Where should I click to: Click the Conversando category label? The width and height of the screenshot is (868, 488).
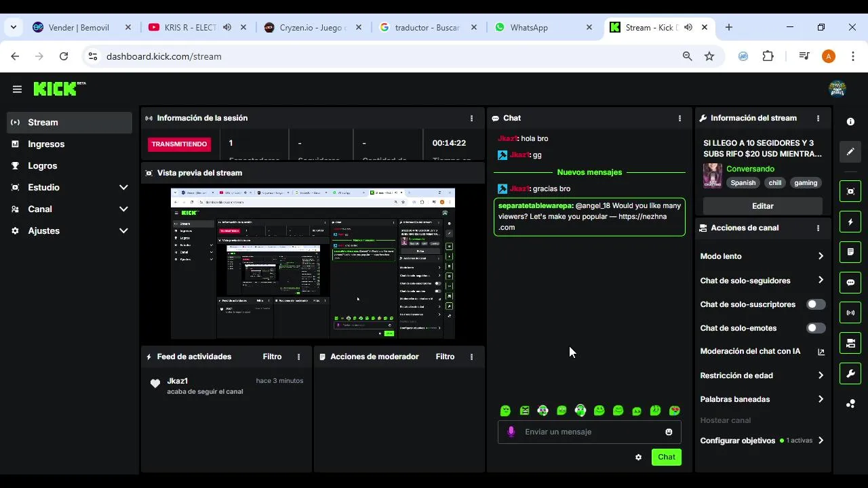click(x=750, y=169)
